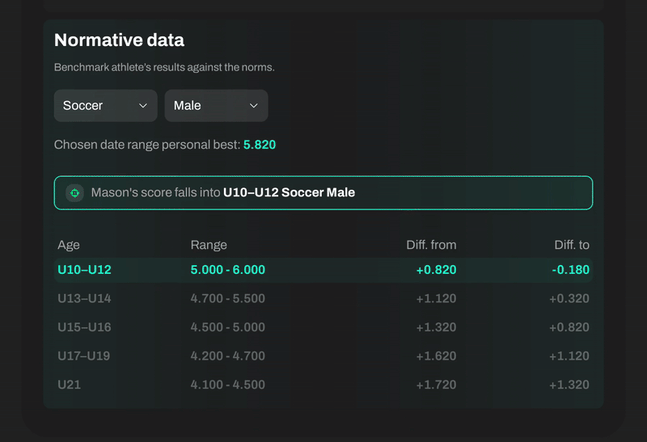Select the U17–U19 age label
This screenshot has width=647, height=442.
84,355
